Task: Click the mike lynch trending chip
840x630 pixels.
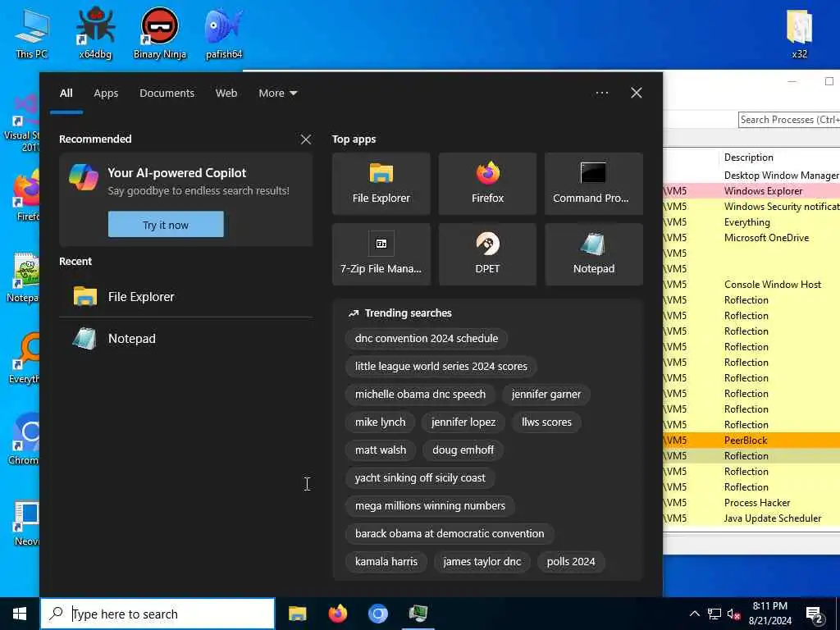Action: 381,422
